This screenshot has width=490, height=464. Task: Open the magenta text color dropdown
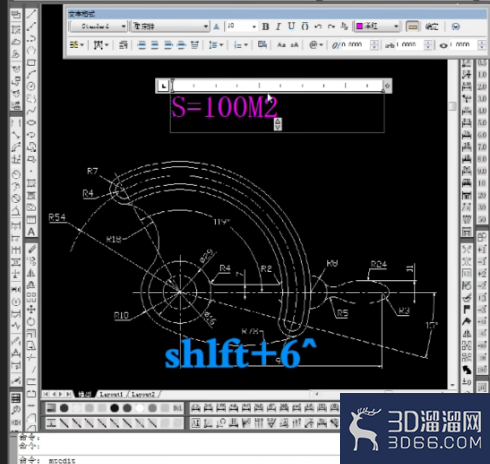[377, 26]
